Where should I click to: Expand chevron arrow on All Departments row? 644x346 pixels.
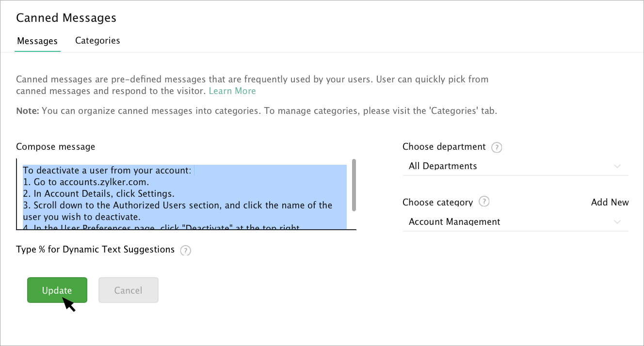pyautogui.click(x=617, y=166)
